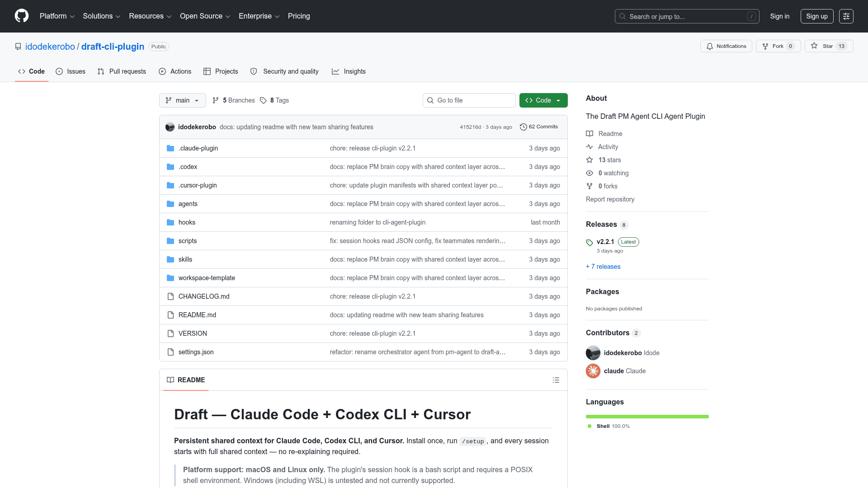Open commit 415216d hash link
The width and height of the screenshot is (868, 488).
tap(470, 127)
